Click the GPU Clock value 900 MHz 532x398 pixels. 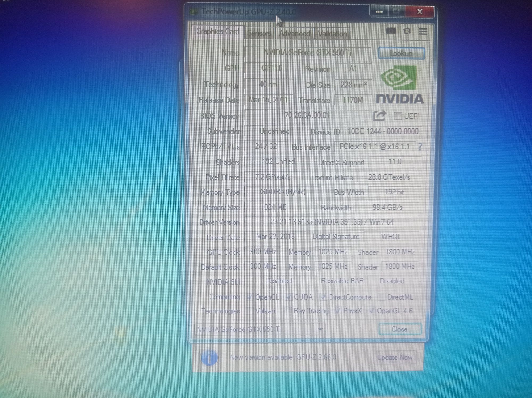click(263, 252)
